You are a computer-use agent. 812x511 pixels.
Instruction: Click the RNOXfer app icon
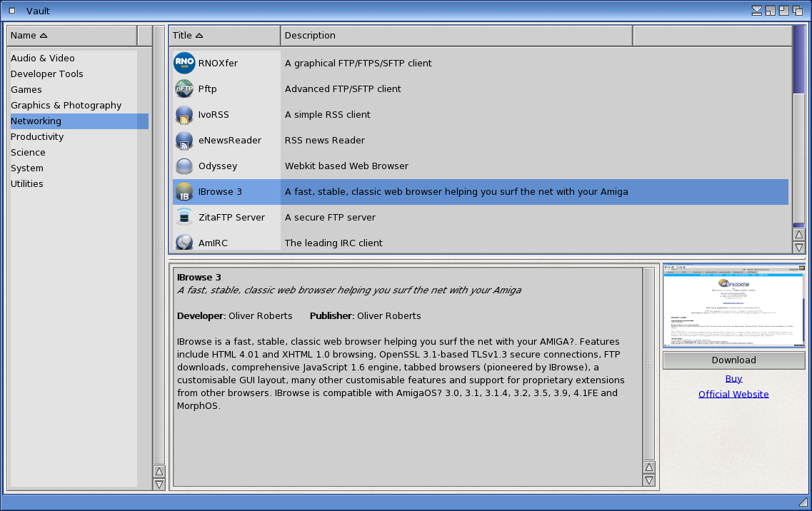184,64
